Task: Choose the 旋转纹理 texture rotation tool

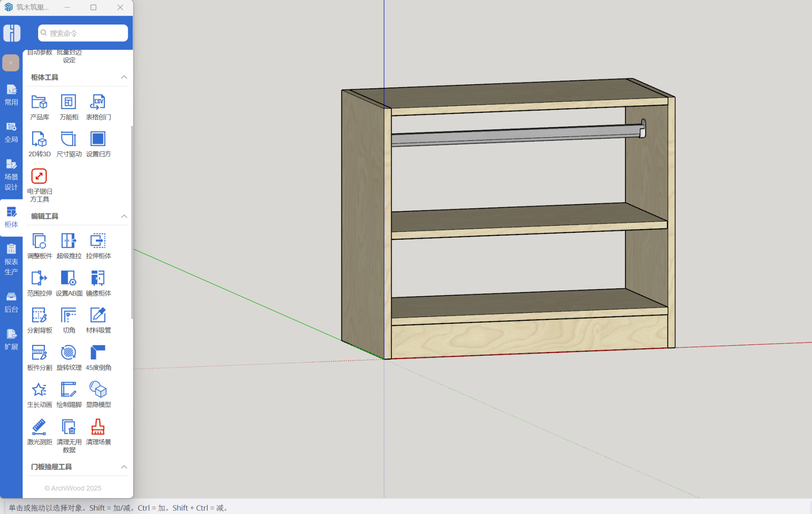Action: (x=69, y=353)
